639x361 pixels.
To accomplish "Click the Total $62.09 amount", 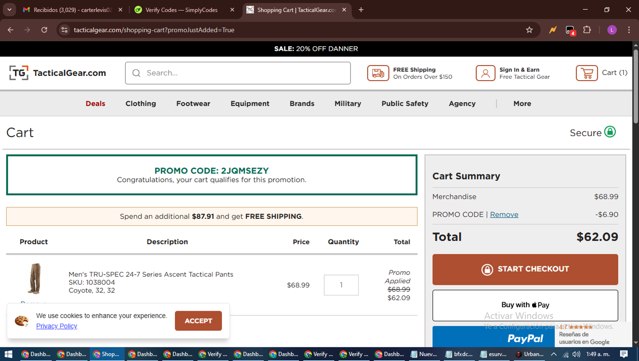I will point(597,237).
